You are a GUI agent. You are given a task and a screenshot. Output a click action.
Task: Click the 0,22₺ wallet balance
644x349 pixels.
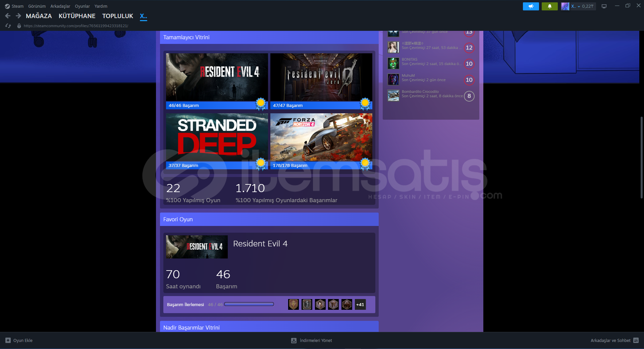[x=588, y=6]
